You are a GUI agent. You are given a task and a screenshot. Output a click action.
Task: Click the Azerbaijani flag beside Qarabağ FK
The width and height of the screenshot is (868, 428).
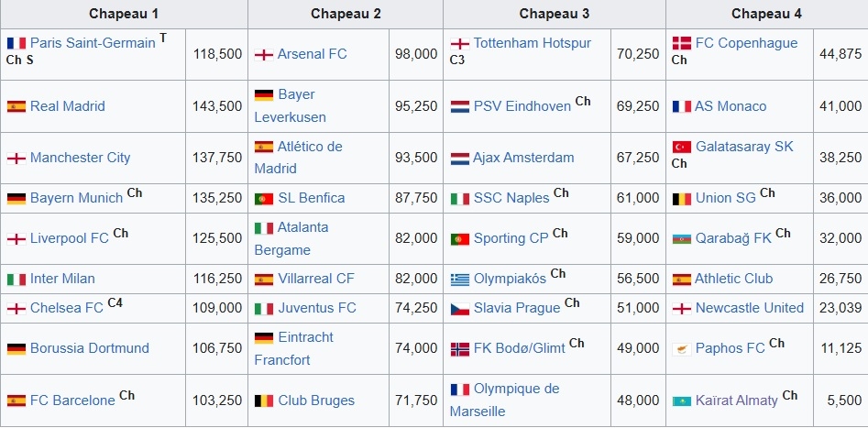pos(682,239)
